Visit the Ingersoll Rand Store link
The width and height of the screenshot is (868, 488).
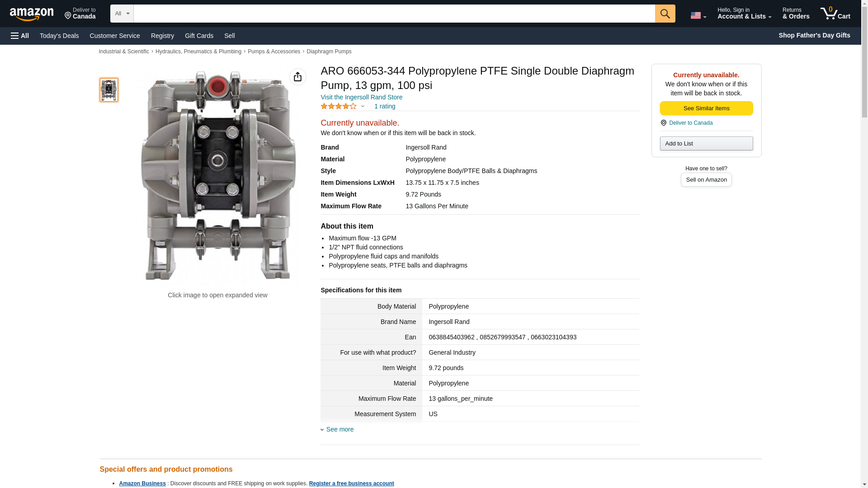tap(361, 97)
